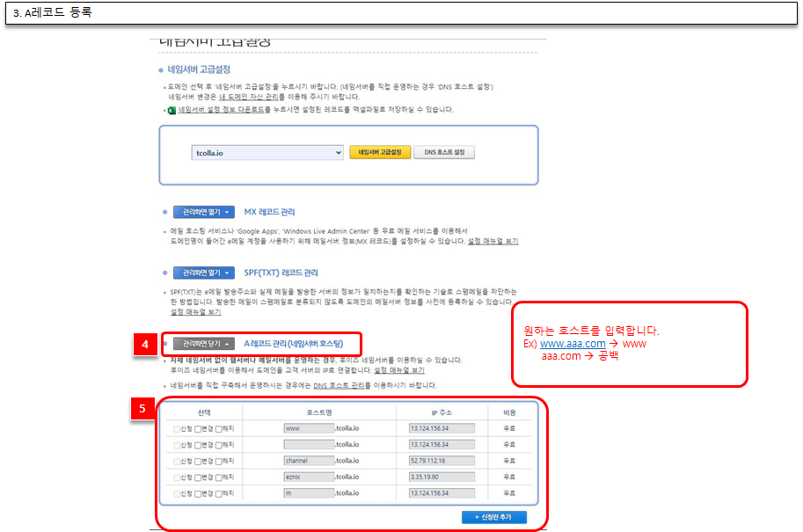Follow the DNS 호스트 관리 link

[x=339, y=385]
